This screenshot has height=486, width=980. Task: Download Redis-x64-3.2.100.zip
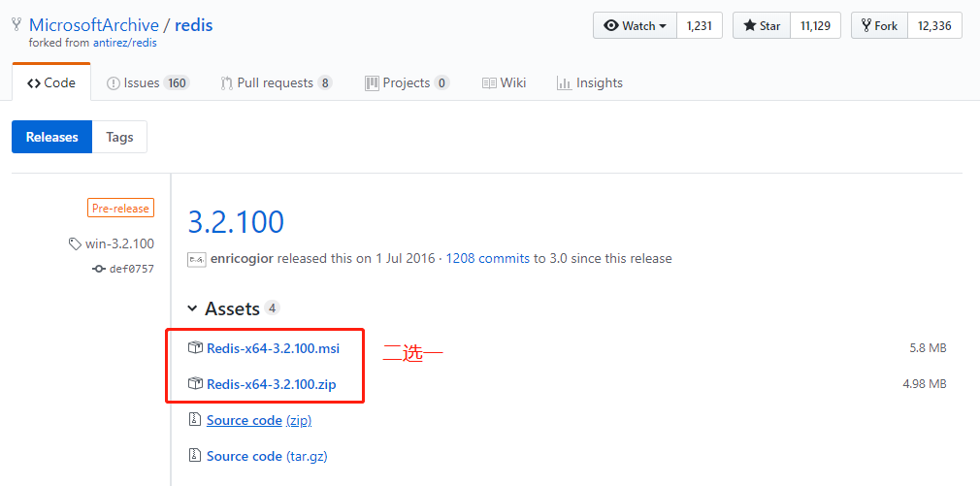[272, 384]
